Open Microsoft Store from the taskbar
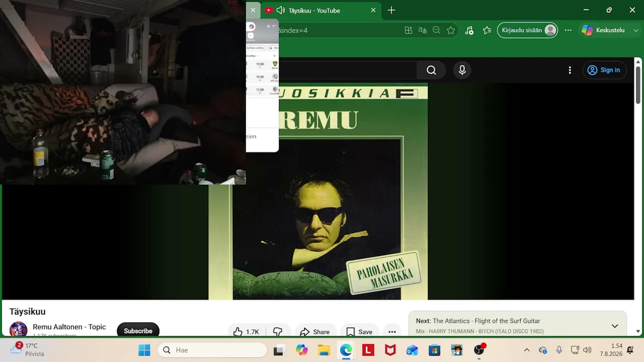The image size is (644, 362). [x=434, y=350]
